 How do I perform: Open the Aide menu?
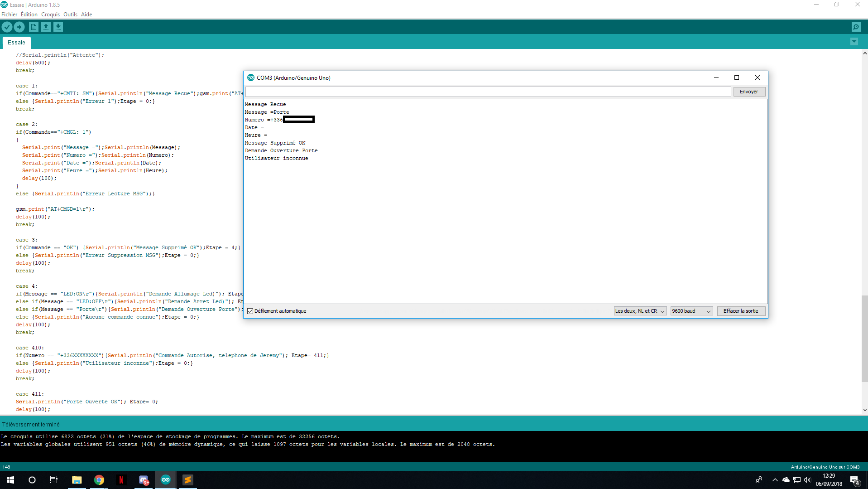pyautogui.click(x=86, y=15)
